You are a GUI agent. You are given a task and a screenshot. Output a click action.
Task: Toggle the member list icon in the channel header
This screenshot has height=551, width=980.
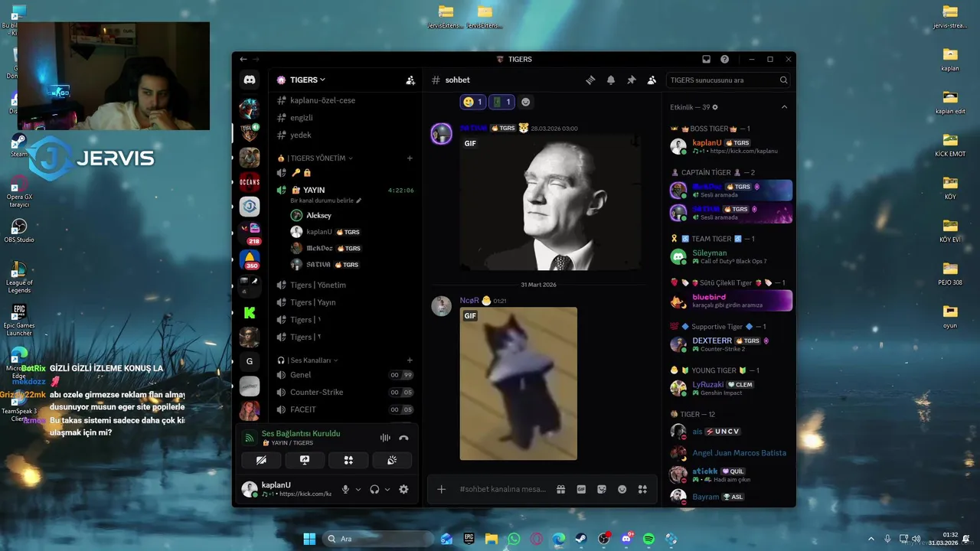click(652, 80)
